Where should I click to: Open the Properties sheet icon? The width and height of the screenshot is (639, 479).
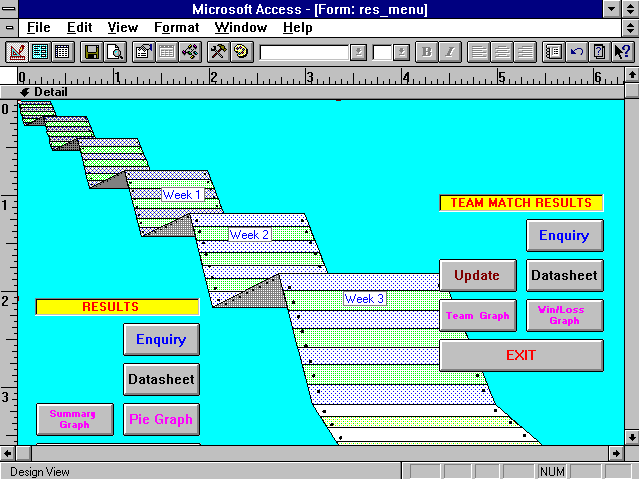145,51
